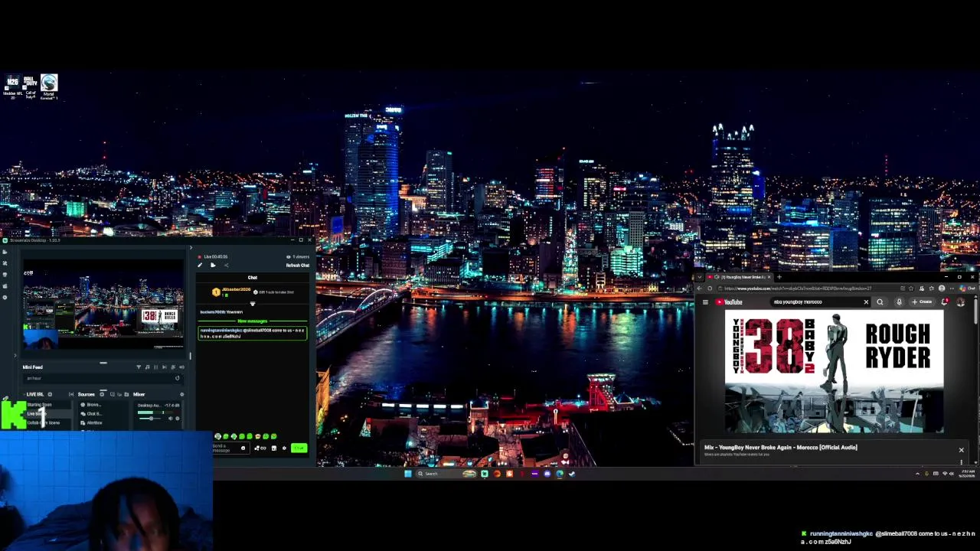980x551 pixels.
Task: Open the Mix playlist three-dot menu
Action: tap(961, 461)
